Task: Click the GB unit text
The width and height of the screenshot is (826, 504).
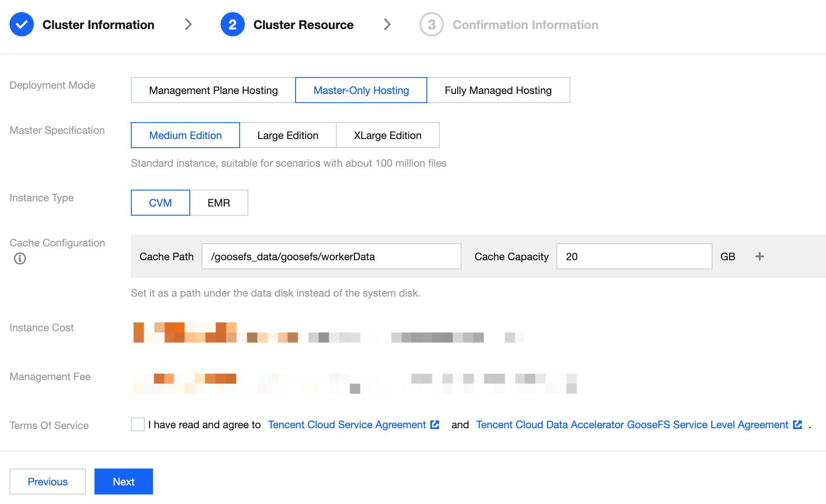Action: pos(728,257)
